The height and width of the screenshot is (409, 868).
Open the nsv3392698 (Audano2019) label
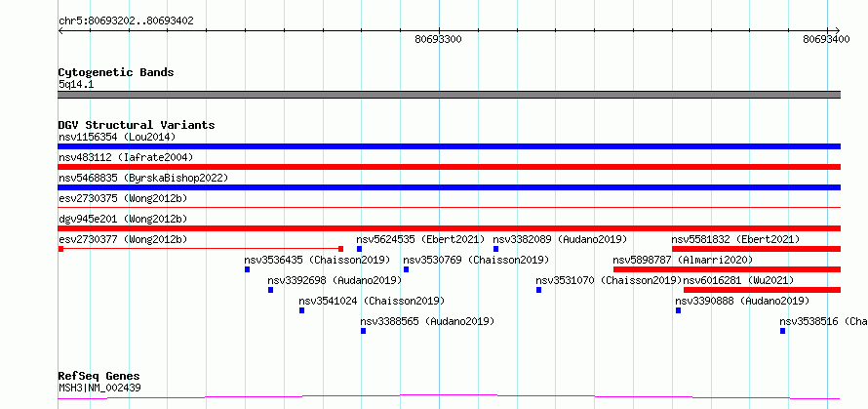pyautogui.click(x=335, y=280)
